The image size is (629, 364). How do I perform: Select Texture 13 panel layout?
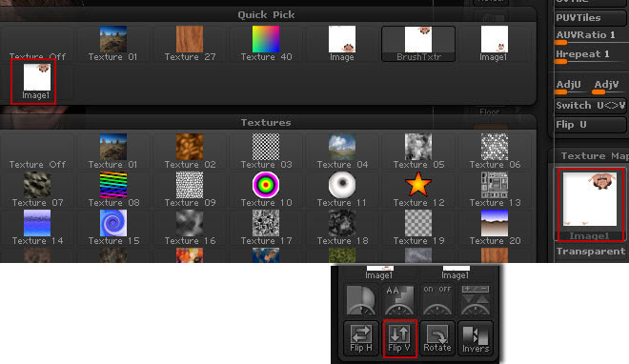[495, 190]
